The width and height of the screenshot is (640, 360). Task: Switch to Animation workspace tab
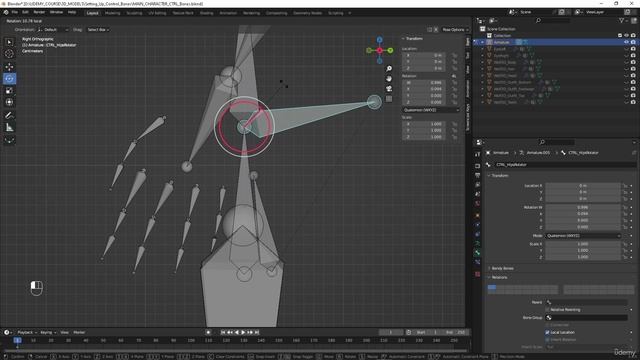[x=228, y=13]
